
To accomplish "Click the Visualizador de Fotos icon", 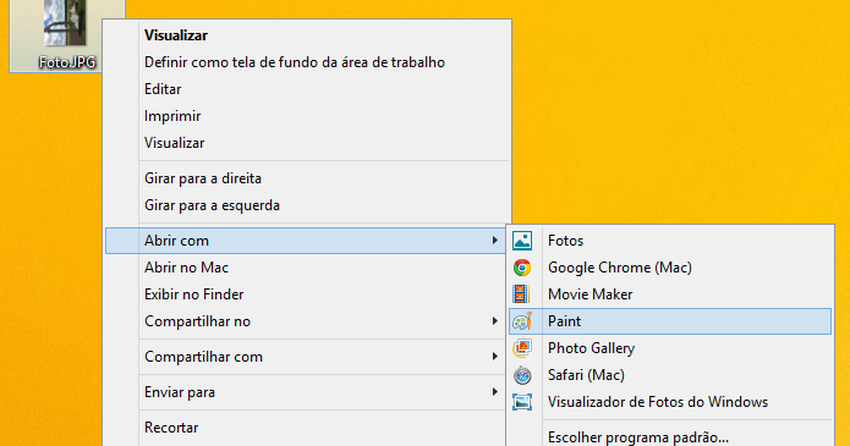I will tap(522, 402).
